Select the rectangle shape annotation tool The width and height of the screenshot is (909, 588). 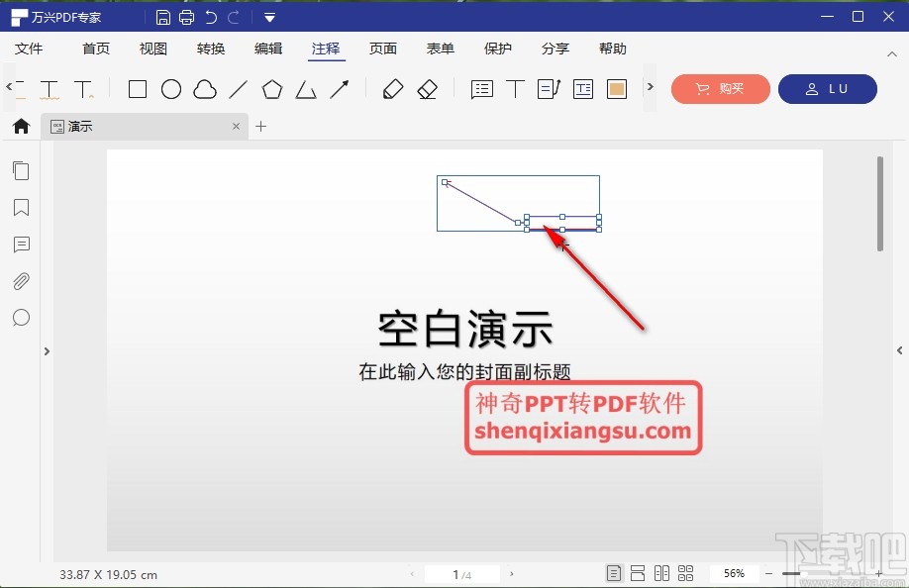(137, 89)
